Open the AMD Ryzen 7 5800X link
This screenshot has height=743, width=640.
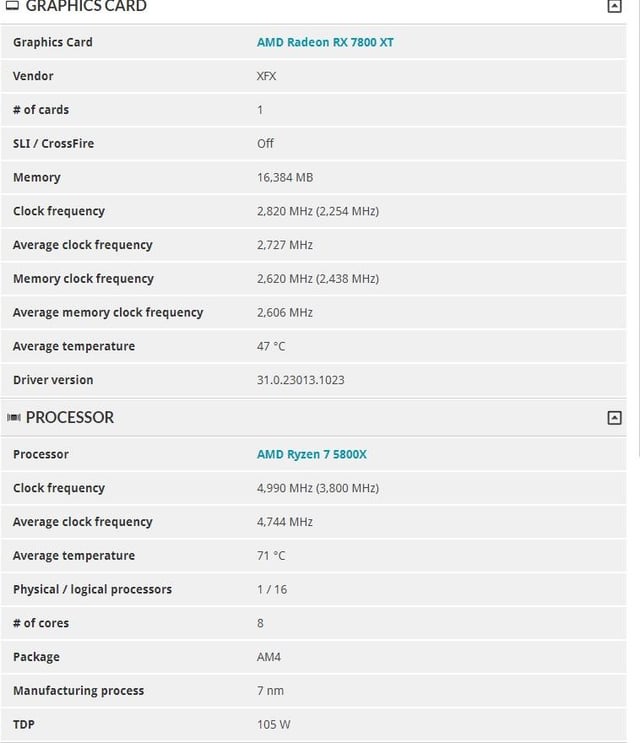click(x=312, y=454)
